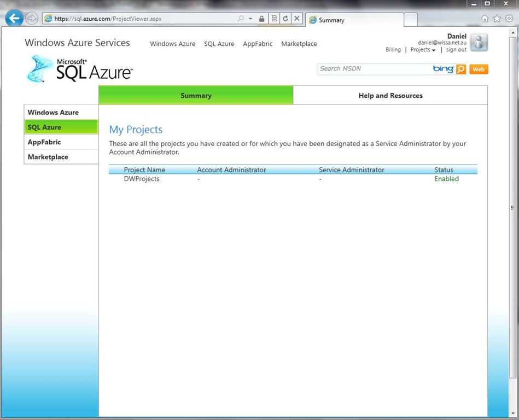Viewport: 519px width, 420px height.
Task: Open the address bar dropdown arrow
Action: 250,19
